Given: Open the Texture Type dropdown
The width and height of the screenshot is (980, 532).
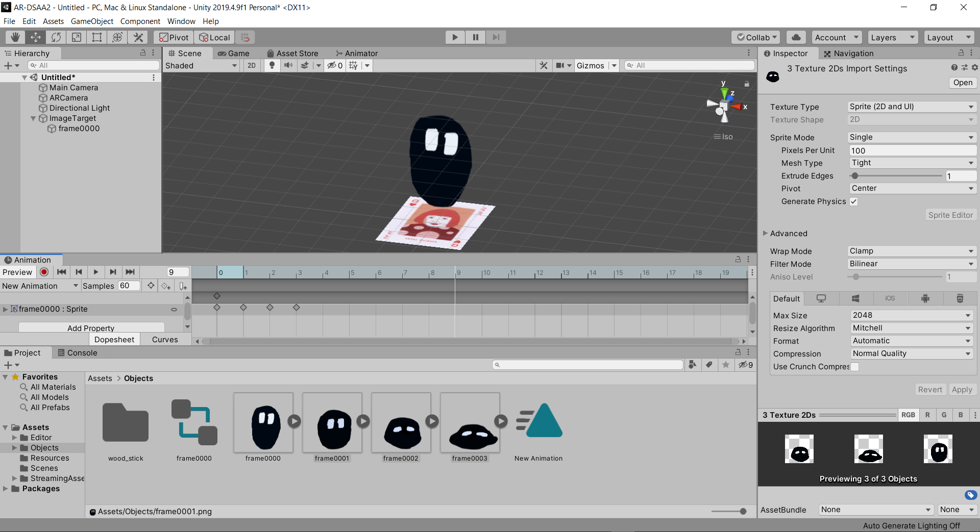Looking at the screenshot, I should (x=911, y=107).
